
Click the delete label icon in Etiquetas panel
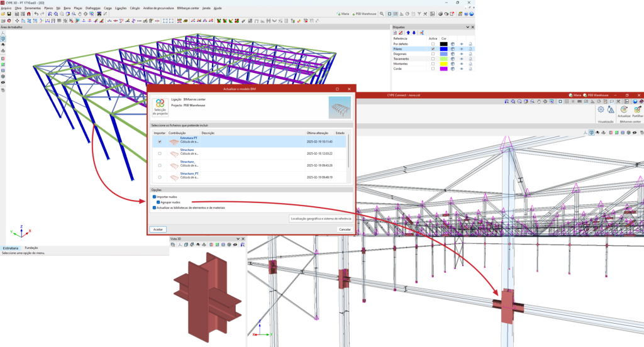click(x=401, y=33)
